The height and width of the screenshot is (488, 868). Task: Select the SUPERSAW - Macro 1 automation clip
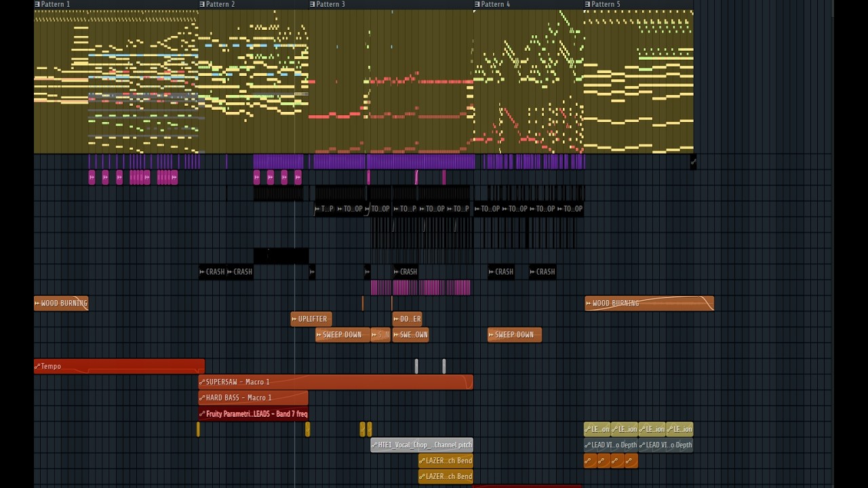[x=336, y=382]
